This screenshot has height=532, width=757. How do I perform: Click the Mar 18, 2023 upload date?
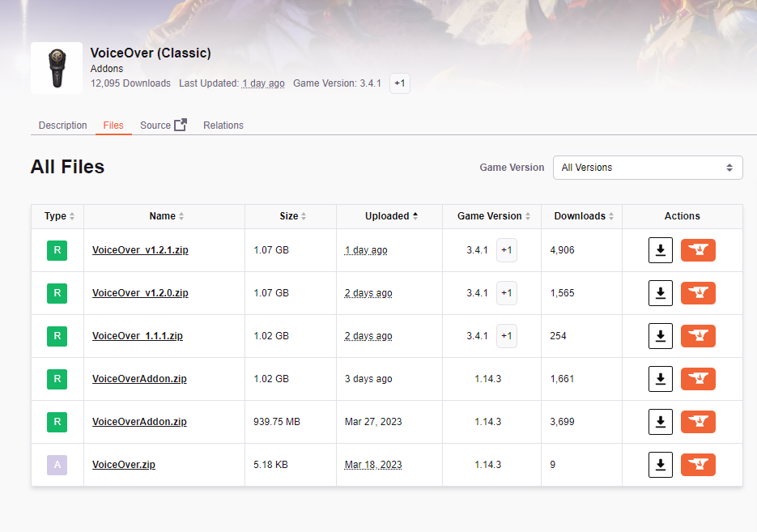pos(373,465)
